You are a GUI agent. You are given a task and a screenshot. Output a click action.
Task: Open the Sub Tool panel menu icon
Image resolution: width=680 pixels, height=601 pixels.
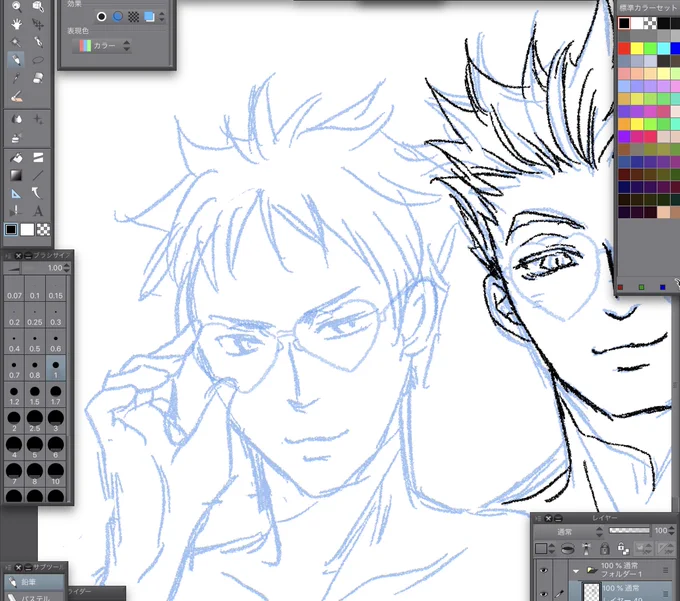pos(8,567)
